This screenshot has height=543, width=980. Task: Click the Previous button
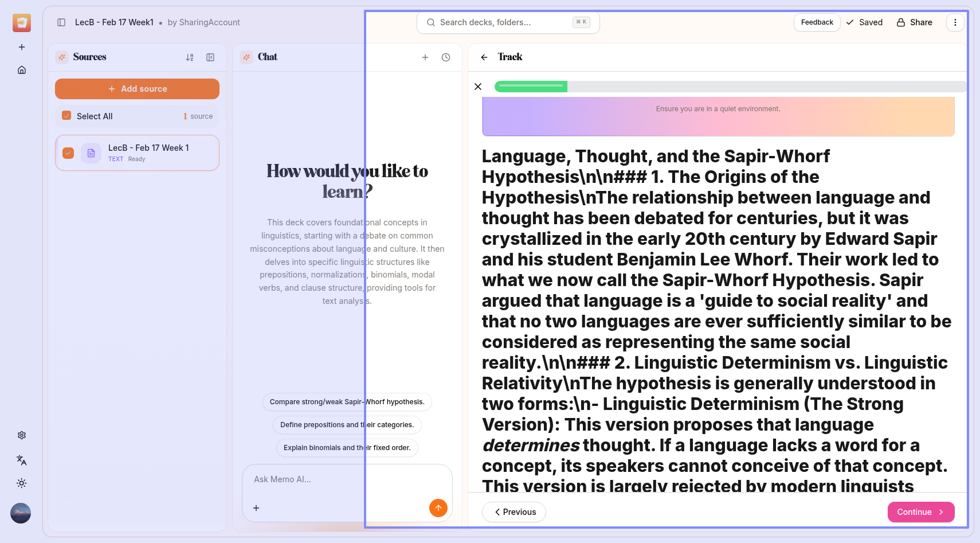(514, 512)
